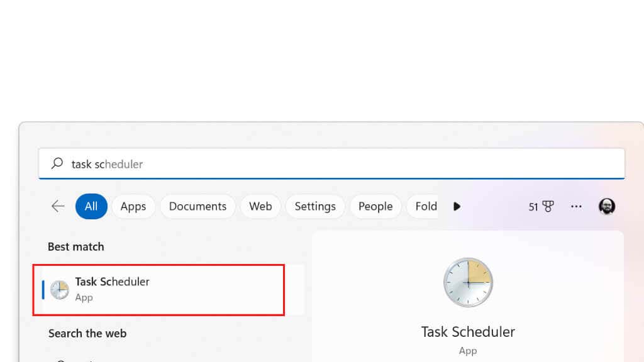Switch to the People filter
Viewport: 644px width, 362px height.
pyautogui.click(x=375, y=206)
